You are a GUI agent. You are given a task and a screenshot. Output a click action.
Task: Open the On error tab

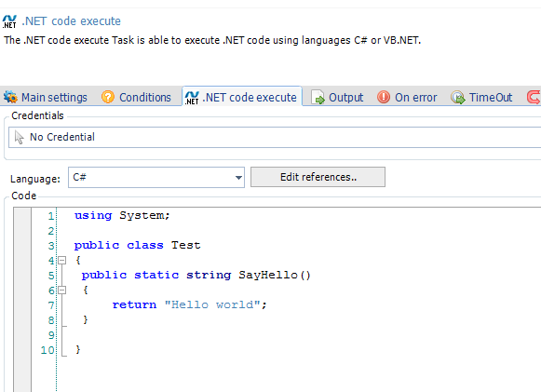click(x=407, y=97)
